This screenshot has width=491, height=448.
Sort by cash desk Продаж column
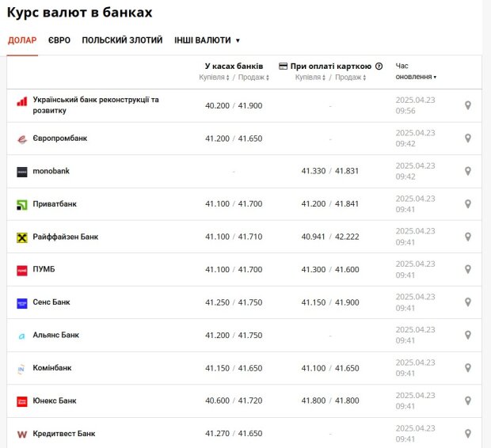coord(253,78)
